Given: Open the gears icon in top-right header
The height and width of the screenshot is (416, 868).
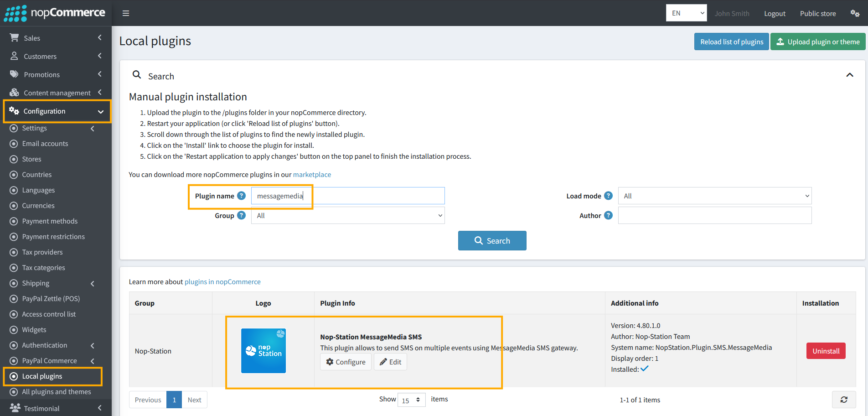Looking at the screenshot, I should point(855,13).
